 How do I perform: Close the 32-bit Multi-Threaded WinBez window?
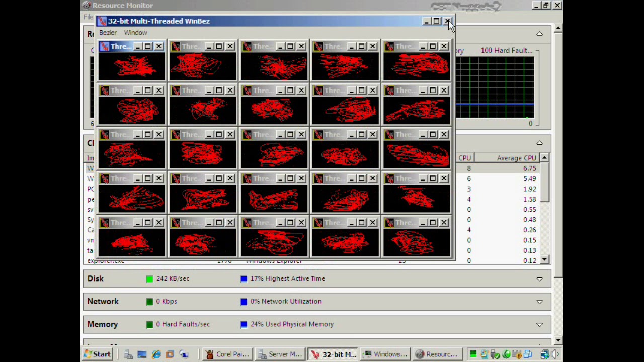coord(447,21)
